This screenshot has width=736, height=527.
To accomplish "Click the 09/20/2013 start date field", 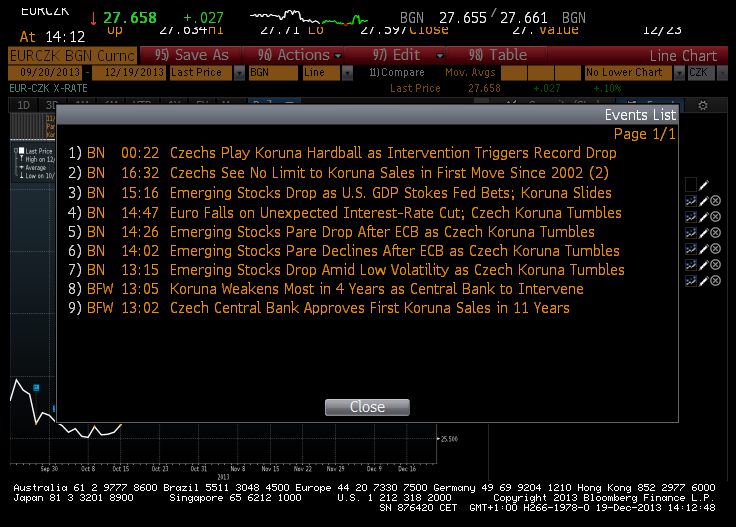I will coord(46,73).
